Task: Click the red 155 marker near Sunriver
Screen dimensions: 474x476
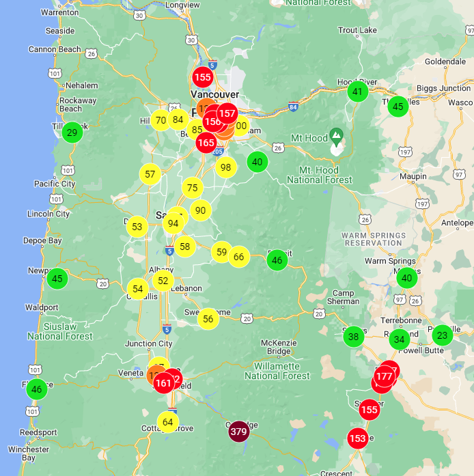Action: point(370,410)
